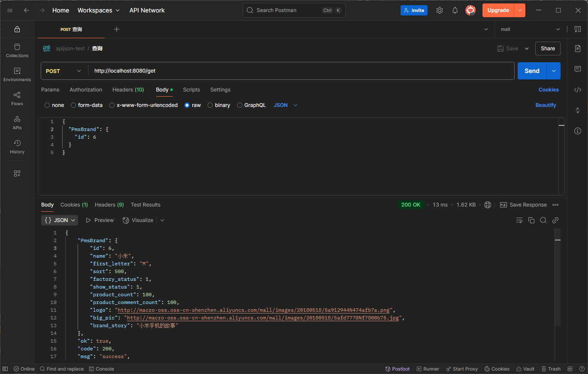
Task: Click the Flows sidebar icon
Action: 17,98
